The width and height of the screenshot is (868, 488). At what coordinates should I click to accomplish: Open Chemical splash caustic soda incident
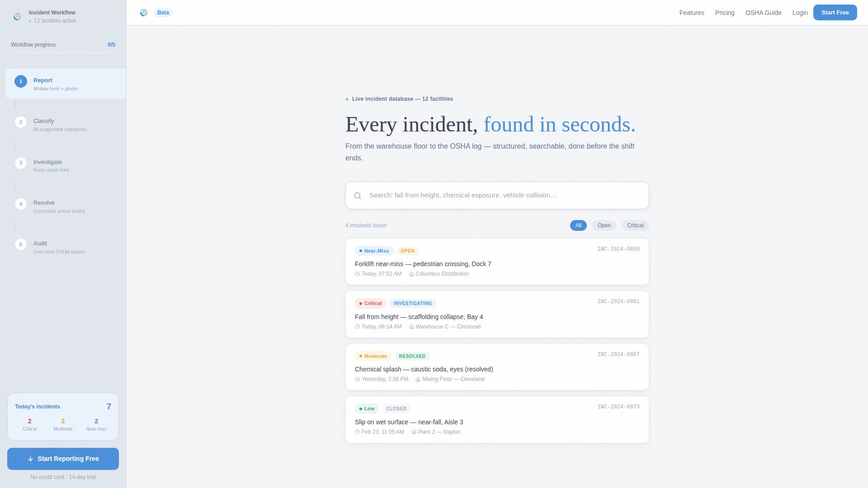coord(497,367)
